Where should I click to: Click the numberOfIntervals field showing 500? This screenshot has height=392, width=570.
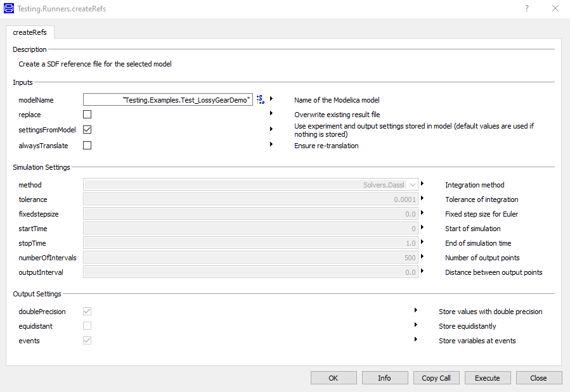(250, 257)
